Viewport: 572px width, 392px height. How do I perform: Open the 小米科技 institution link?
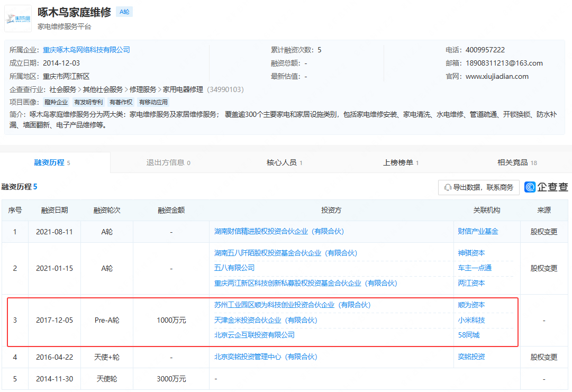click(x=471, y=320)
